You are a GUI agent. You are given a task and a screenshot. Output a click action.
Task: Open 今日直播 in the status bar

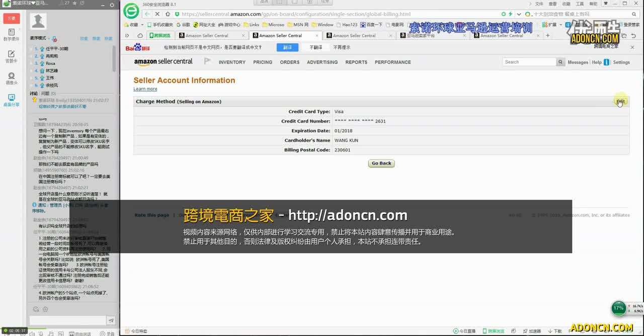(x=464, y=331)
